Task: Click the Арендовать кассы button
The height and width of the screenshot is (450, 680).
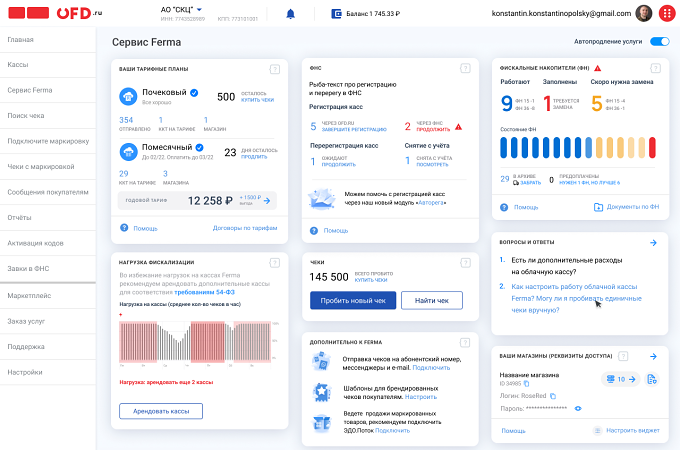Action: (161, 411)
